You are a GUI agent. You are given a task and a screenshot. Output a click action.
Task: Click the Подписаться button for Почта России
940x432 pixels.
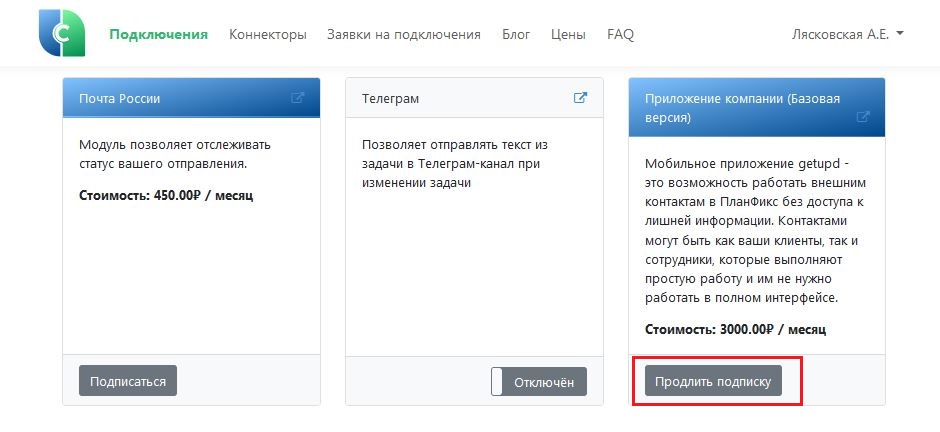tap(128, 380)
